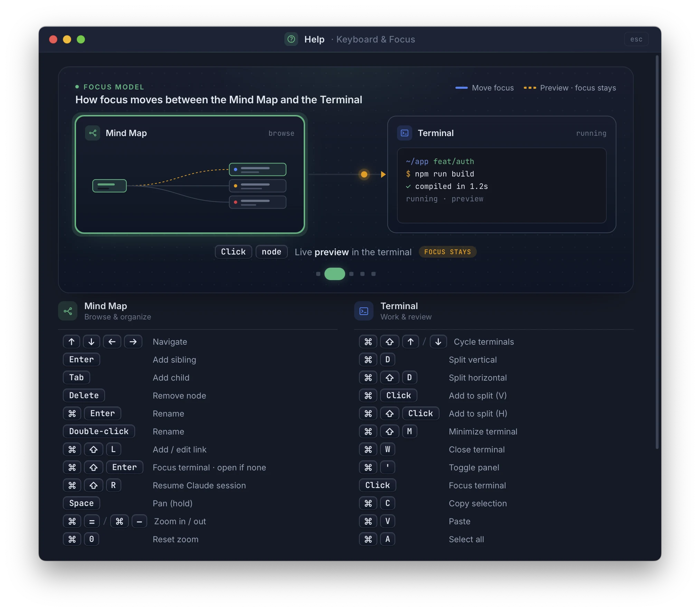Click the minus key in Zoom in / out row
The image size is (700, 612).
point(139,521)
